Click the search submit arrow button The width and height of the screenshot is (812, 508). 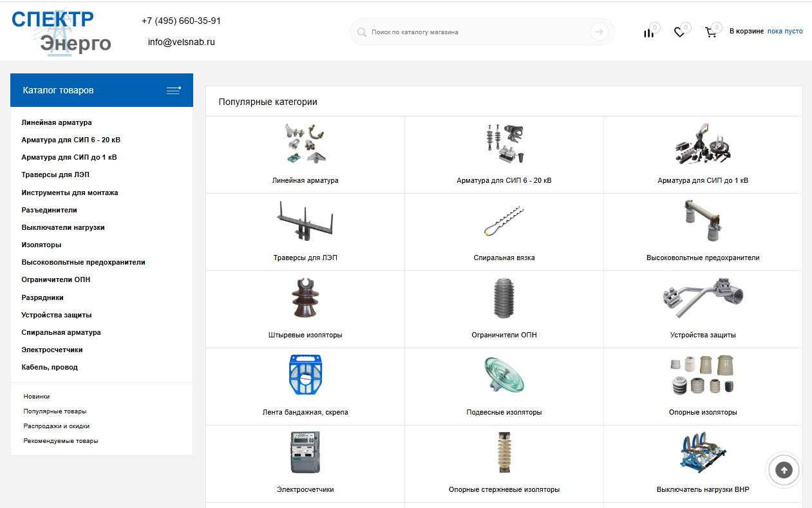[600, 32]
